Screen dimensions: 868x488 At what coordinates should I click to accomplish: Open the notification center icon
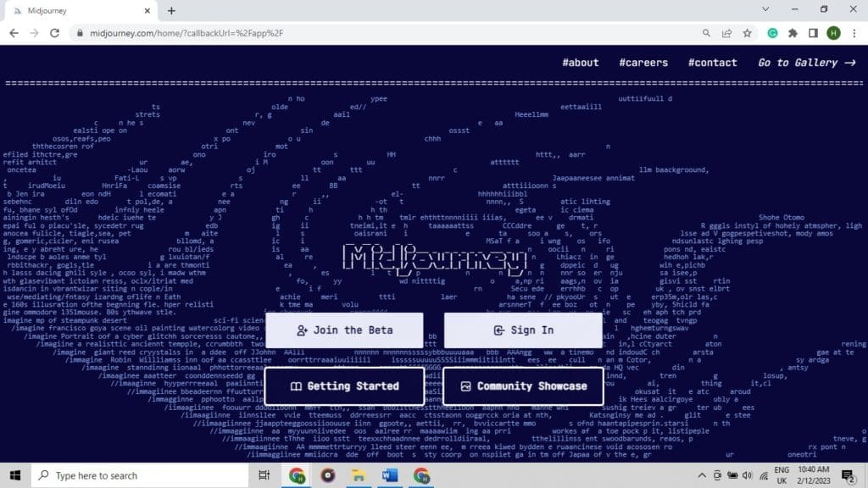pos(849,475)
